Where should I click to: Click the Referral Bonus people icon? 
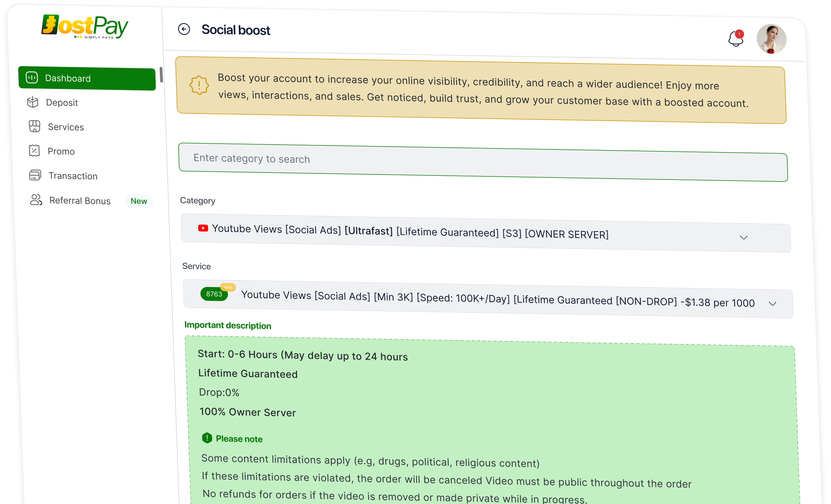point(36,200)
